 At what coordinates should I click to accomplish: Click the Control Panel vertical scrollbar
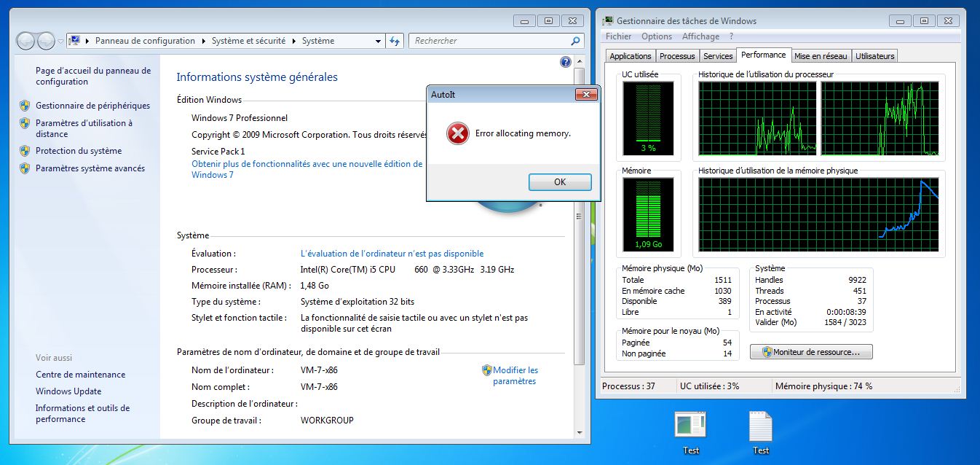coord(580,216)
